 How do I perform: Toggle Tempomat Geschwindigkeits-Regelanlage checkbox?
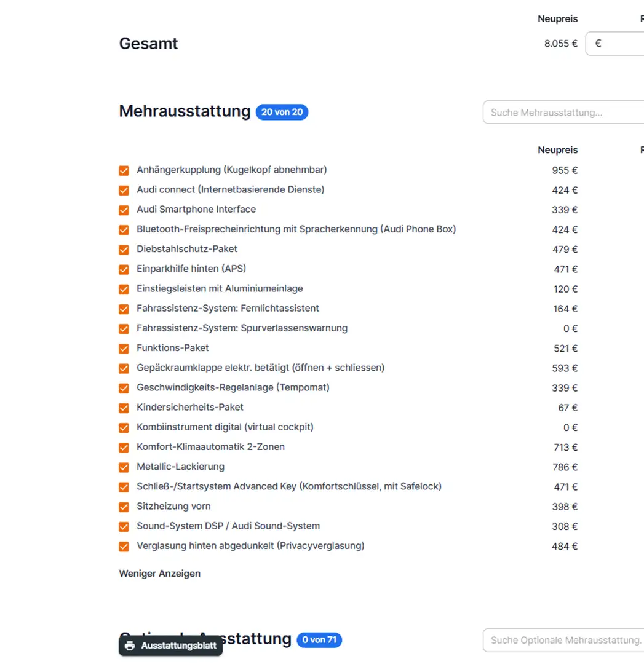(x=124, y=388)
